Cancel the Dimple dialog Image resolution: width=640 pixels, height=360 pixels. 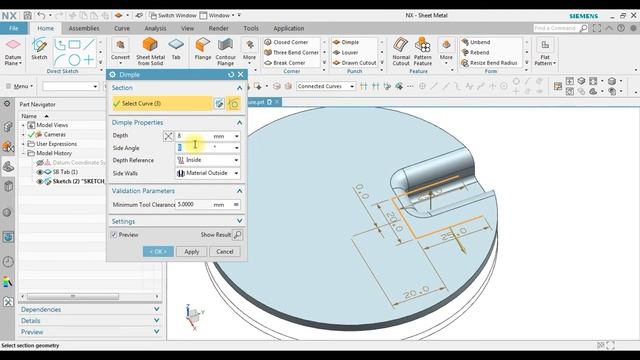tap(224, 251)
